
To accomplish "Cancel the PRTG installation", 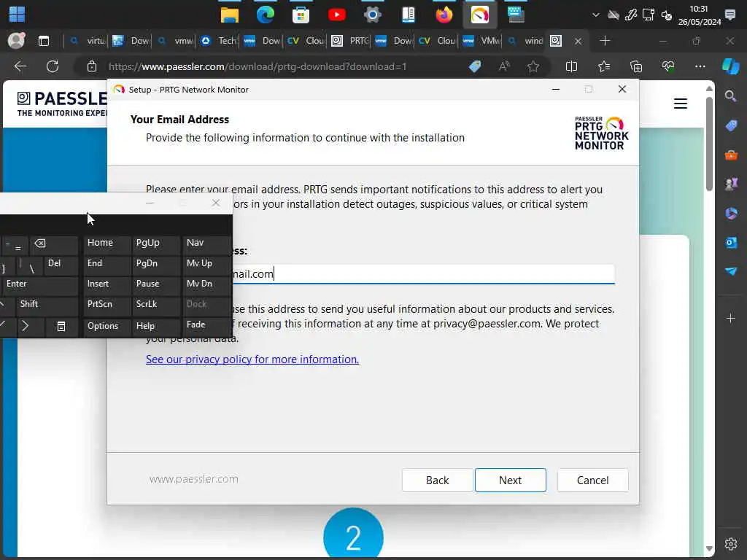I will [x=592, y=480].
